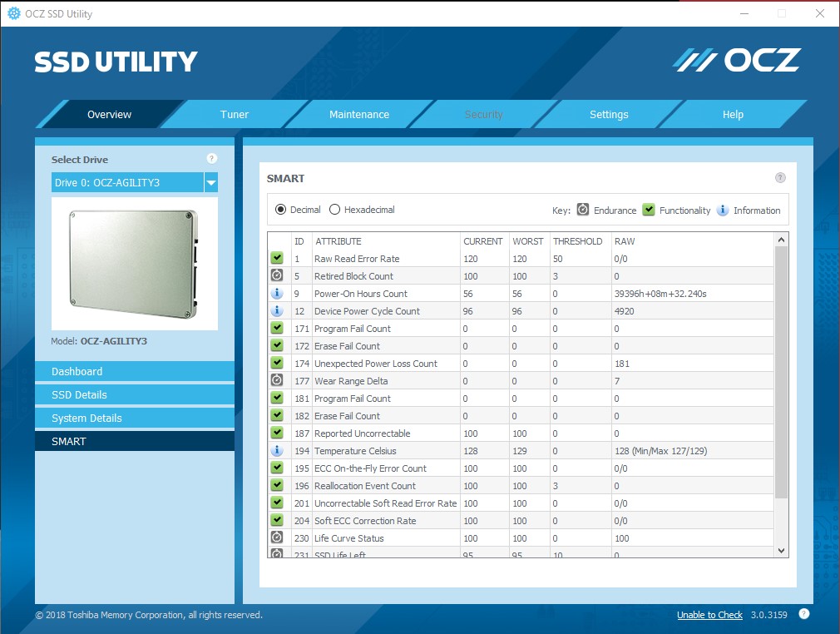Viewport: 840px width, 634px height.
Task: Open the Maintenance tab
Action: coord(358,114)
